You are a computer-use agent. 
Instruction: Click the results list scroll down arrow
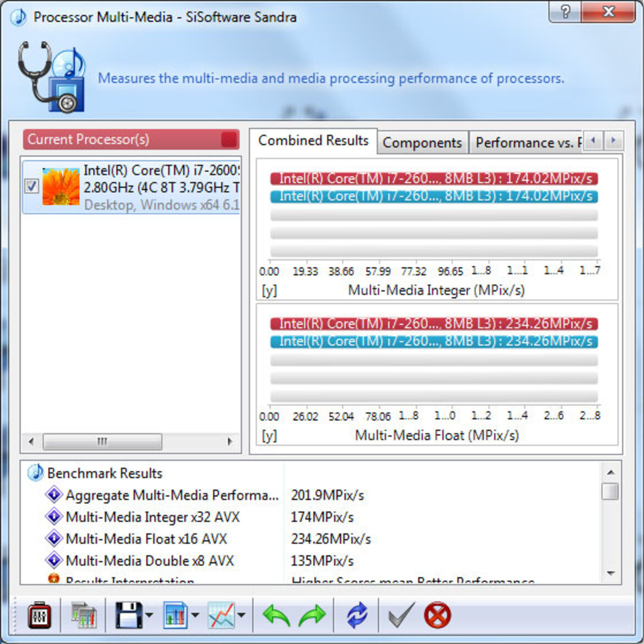point(611,573)
